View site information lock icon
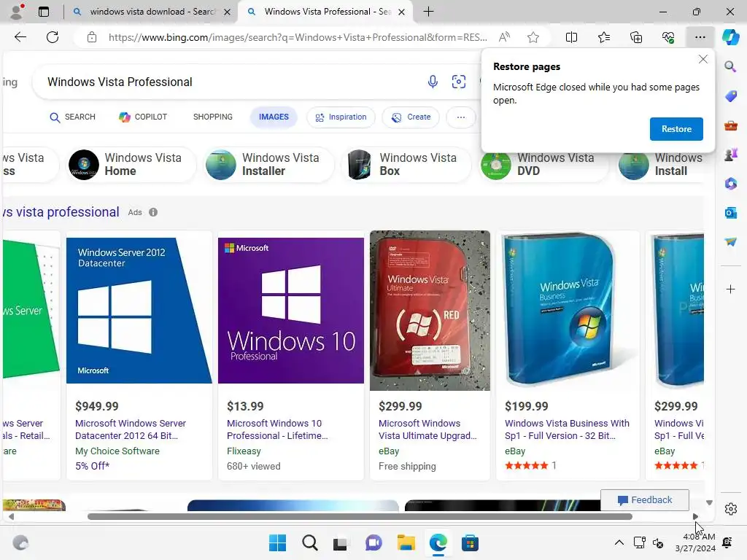This screenshot has height=560, width=747. pyautogui.click(x=92, y=37)
